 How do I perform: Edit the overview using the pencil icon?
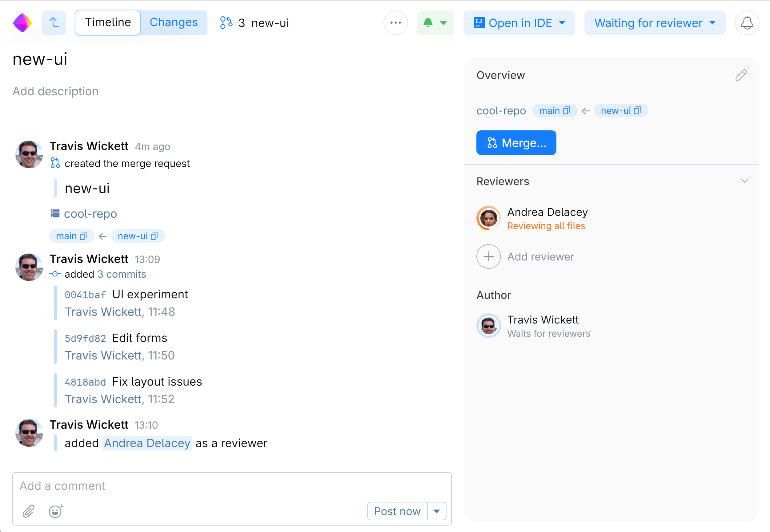tap(741, 75)
